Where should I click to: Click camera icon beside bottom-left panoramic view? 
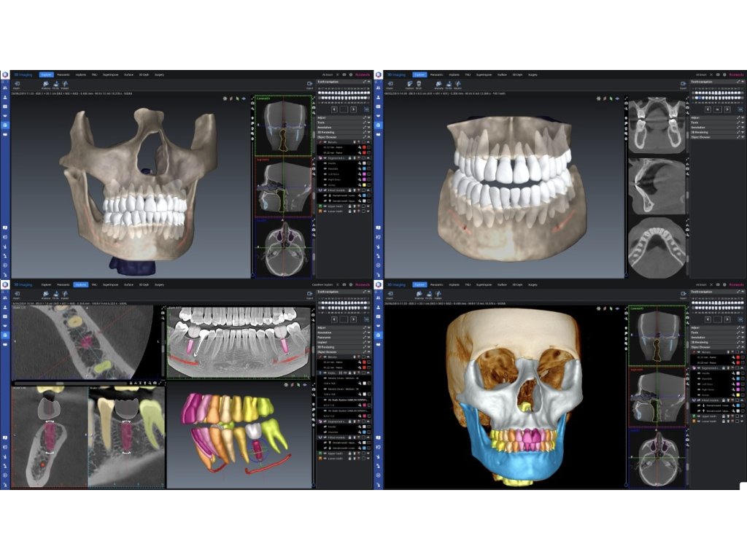click(313, 315)
